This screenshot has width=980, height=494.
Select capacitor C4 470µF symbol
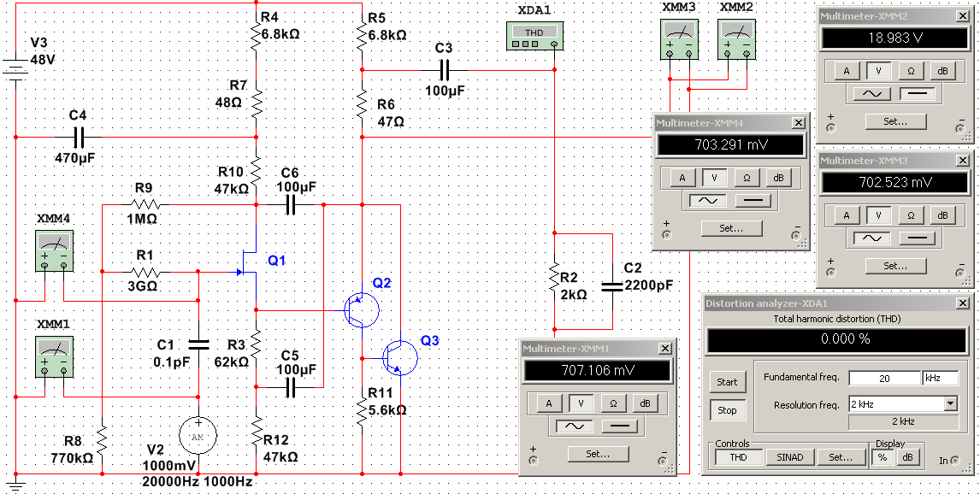tap(78, 137)
